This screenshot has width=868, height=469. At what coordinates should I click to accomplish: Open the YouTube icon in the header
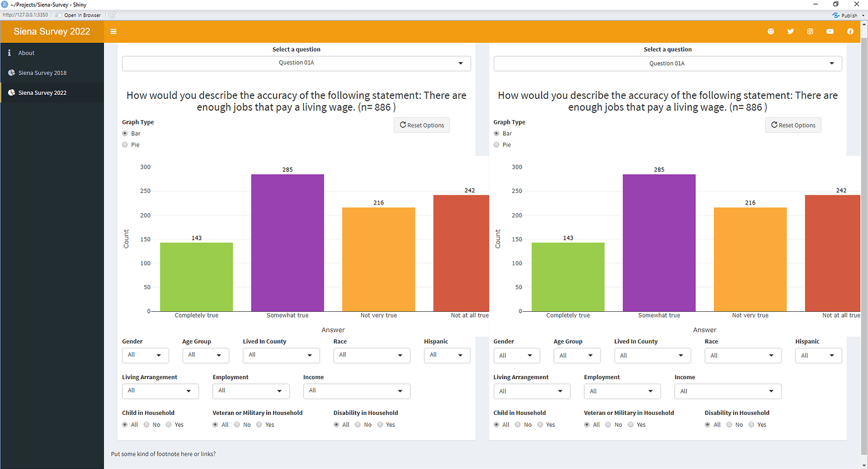pyautogui.click(x=830, y=31)
